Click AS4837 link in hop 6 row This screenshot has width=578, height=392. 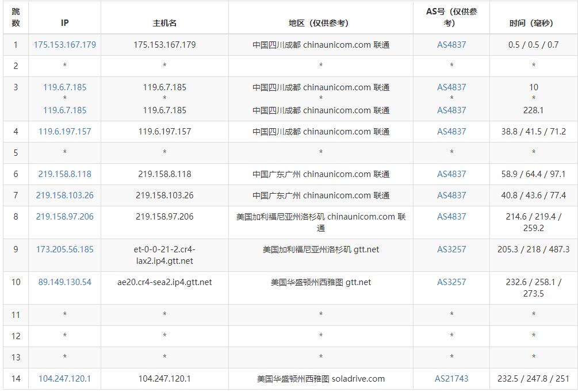tap(451, 174)
